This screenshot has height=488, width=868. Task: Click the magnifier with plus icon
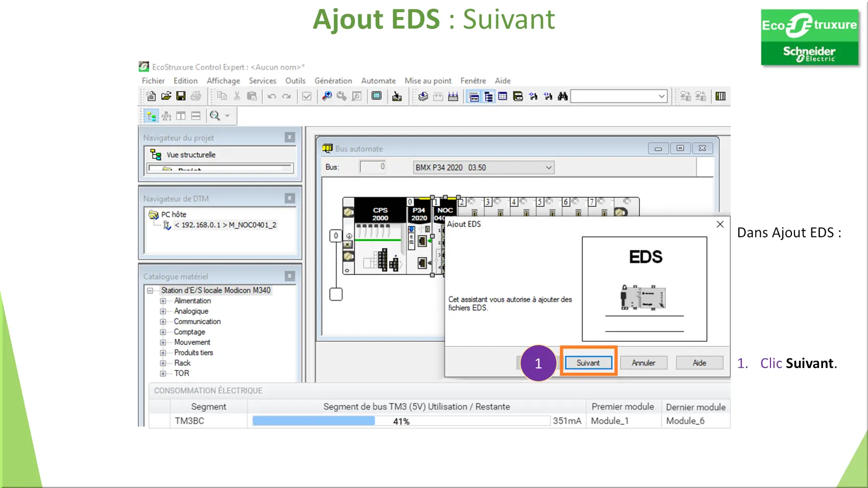[327, 96]
